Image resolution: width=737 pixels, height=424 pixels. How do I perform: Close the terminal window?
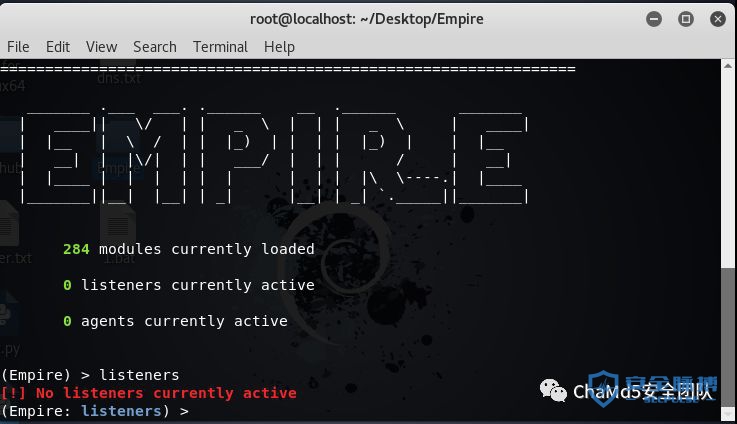718,19
